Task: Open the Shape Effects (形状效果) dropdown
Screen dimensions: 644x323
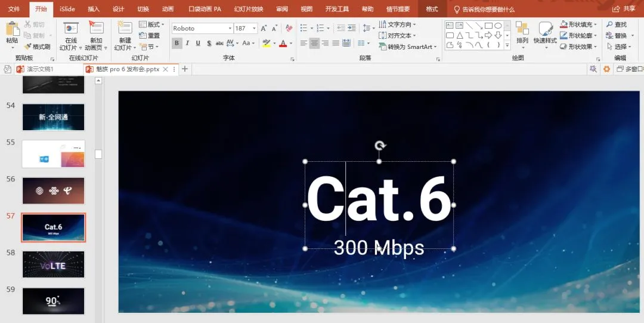Action: coord(579,47)
